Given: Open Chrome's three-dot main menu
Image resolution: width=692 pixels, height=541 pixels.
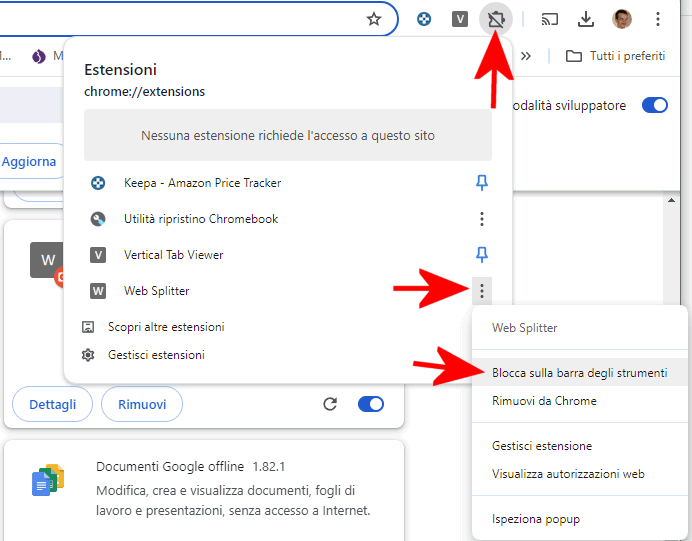Looking at the screenshot, I should tap(658, 19).
